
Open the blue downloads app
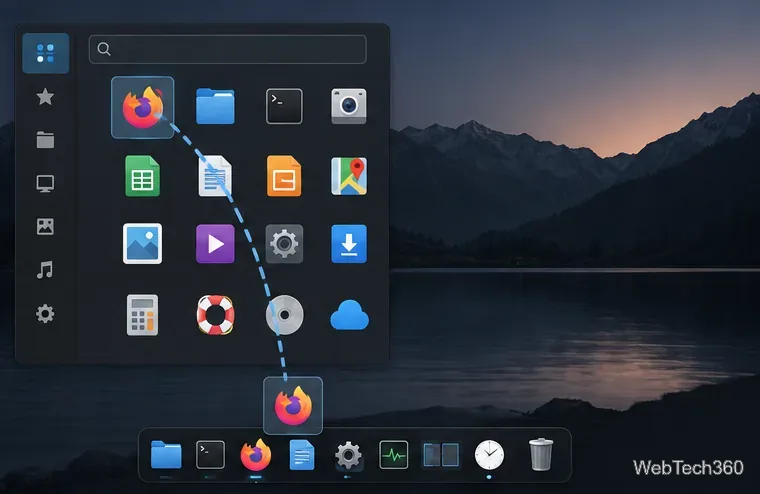349,244
